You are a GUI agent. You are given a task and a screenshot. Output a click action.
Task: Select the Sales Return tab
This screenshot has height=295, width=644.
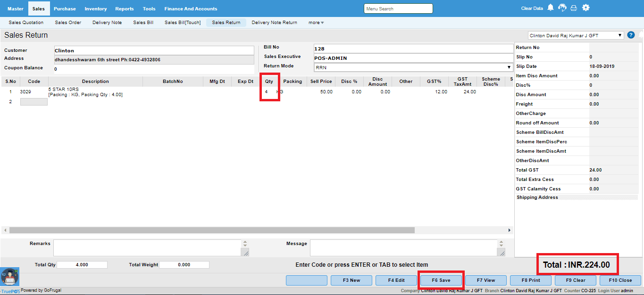click(226, 22)
